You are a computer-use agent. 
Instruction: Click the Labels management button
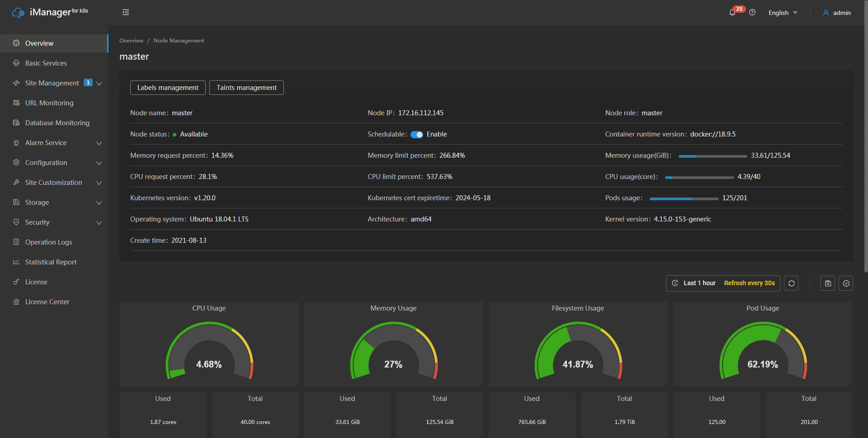click(168, 88)
